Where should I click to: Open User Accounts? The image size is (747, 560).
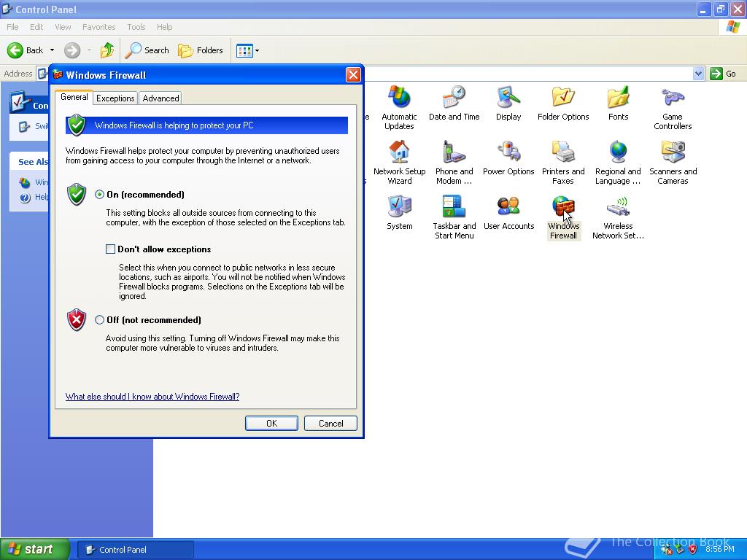(x=508, y=206)
